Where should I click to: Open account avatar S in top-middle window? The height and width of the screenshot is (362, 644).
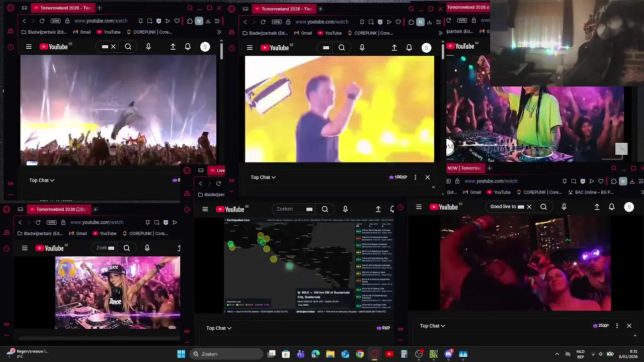click(426, 48)
